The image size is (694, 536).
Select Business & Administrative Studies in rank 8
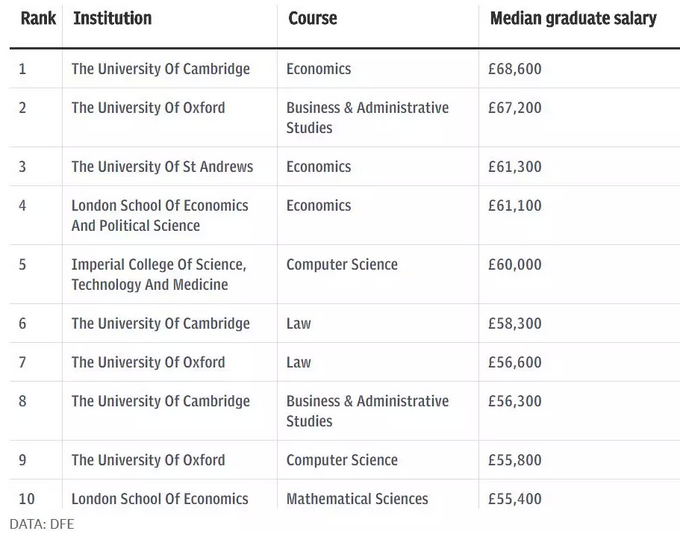367,411
